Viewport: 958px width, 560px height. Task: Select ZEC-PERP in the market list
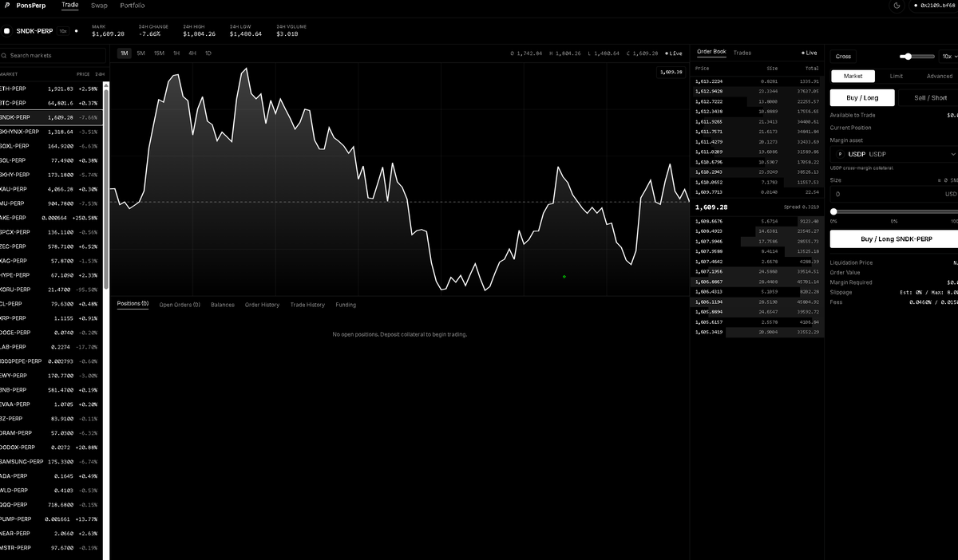51,246
